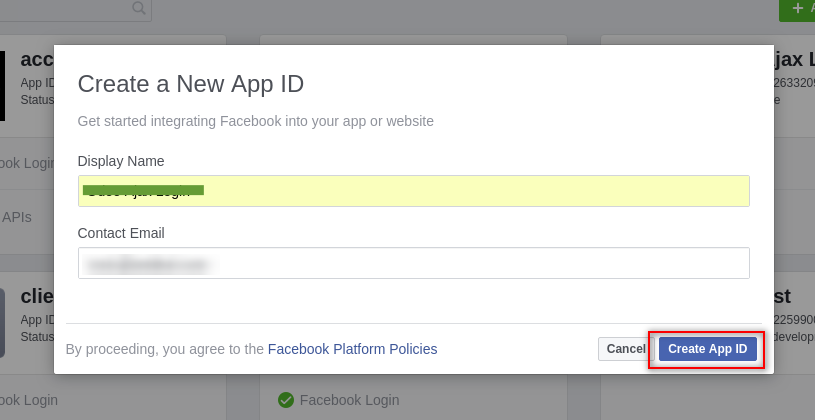The height and width of the screenshot is (420, 815).
Task: Select the 'Get started integrating Facebook' subtitle
Action: pos(256,121)
